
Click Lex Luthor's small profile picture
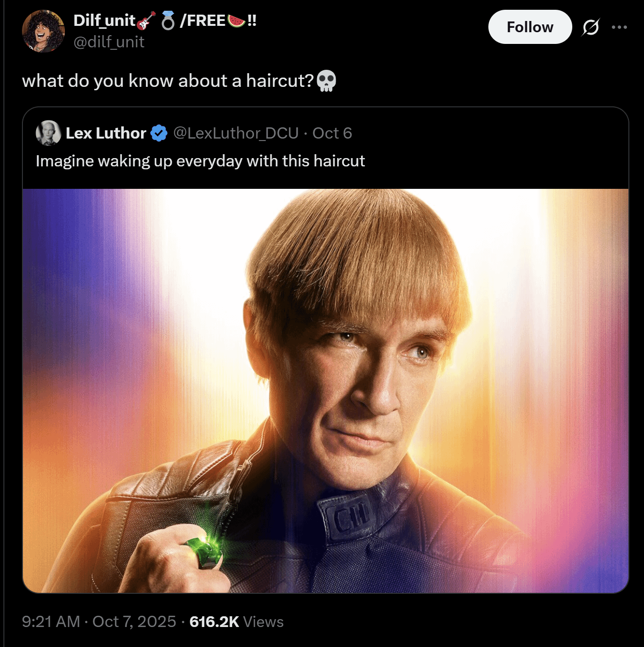pyautogui.click(x=48, y=133)
